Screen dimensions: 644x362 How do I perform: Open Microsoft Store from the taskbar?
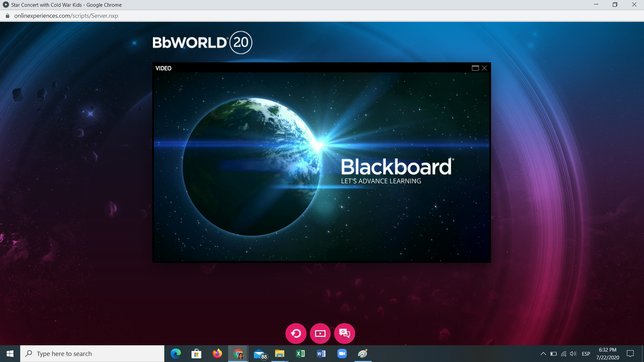pyautogui.click(x=196, y=353)
